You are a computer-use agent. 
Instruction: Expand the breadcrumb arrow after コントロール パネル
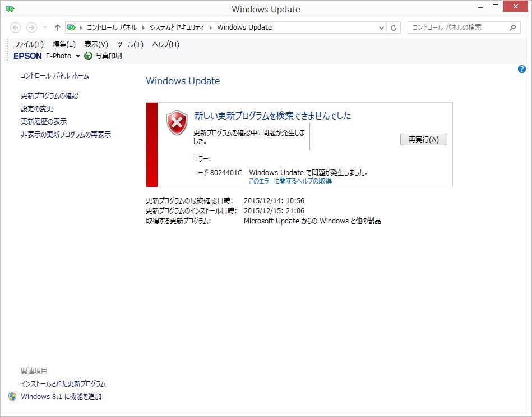tap(143, 28)
